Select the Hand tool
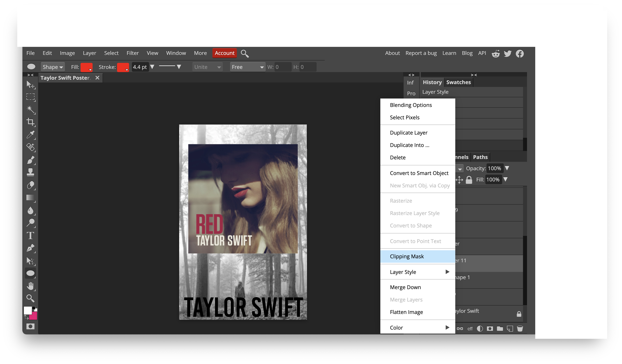The width and height of the screenshot is (622, 364). tap(31, 286)
